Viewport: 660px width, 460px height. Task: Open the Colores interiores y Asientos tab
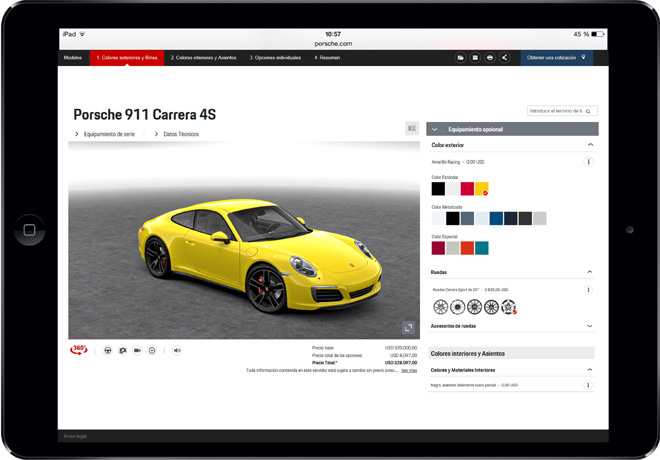204,58
